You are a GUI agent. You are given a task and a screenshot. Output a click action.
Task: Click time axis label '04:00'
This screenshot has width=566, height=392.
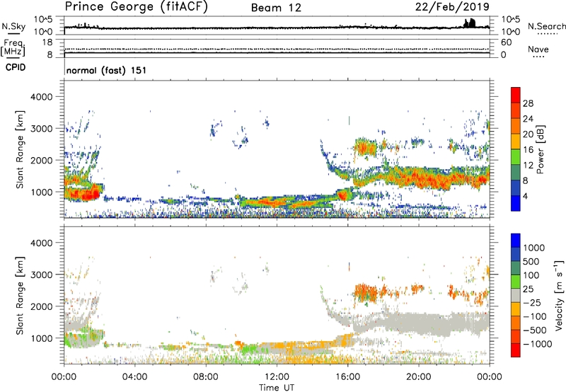135,377
